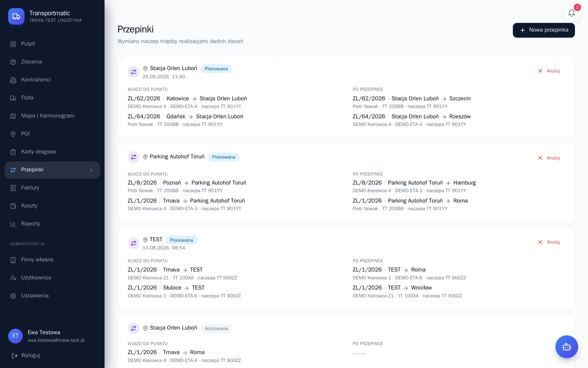This screenshot has height=368, width=588.
Task: Click the ET user avatar
Action: [15, 336]
